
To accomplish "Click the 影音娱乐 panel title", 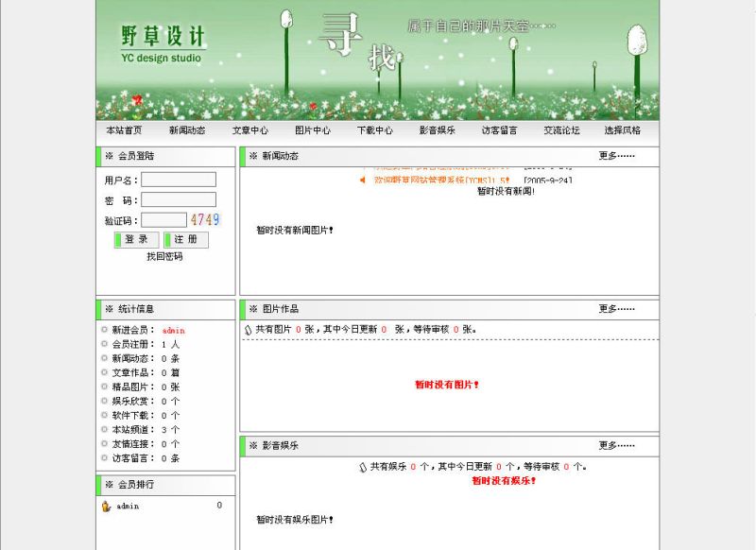I will click(281, 445).
